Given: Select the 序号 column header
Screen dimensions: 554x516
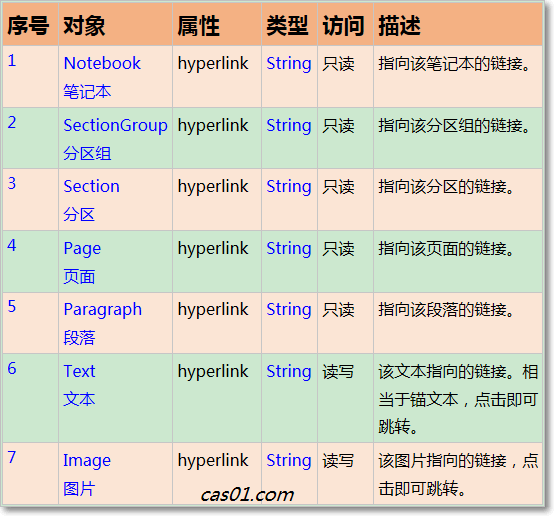Looking at the screenshot, I should pyautogui.click(x=28, y=25).
